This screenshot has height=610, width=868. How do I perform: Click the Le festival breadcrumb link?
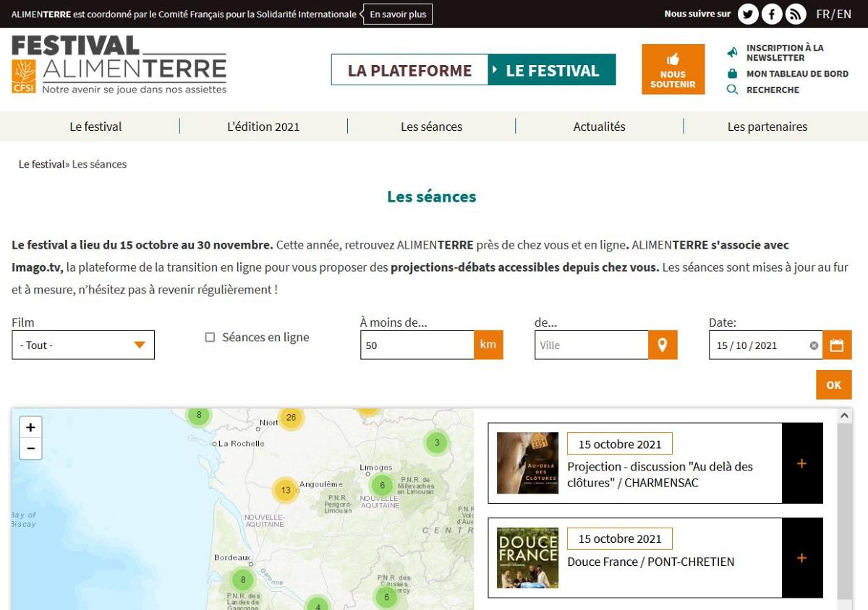coord(42,164)
